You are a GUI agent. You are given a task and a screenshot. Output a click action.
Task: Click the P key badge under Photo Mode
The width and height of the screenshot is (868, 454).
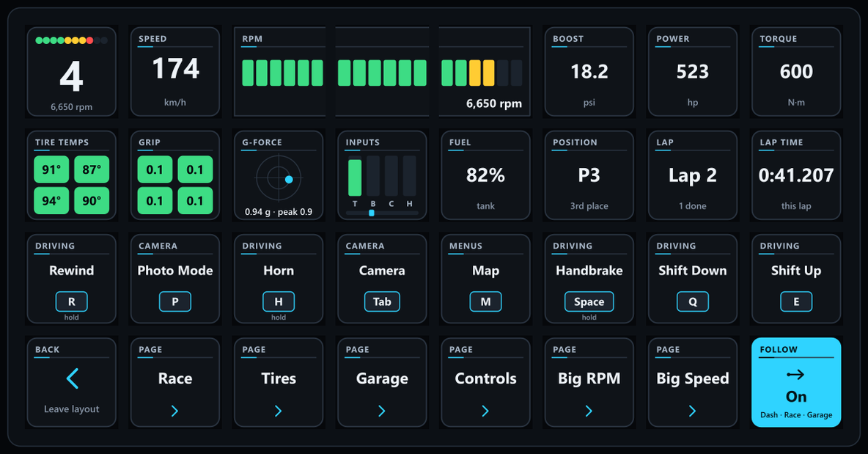175,301
